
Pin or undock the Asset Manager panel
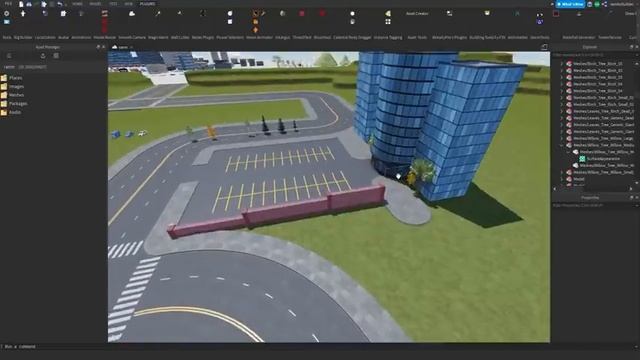coord(98,47)
